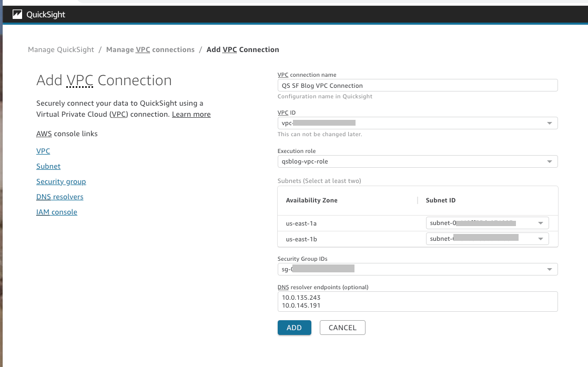Click the 10.0.135.243 DNS endpoint line

tap(301, 298)
